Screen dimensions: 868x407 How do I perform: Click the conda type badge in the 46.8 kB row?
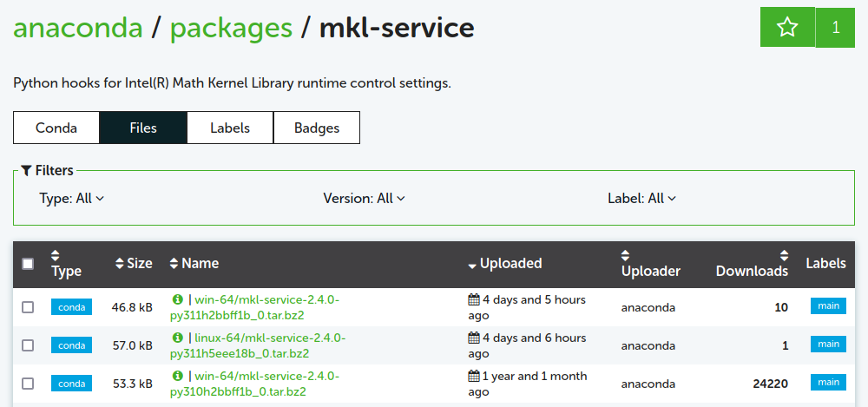pyautogui.click(x=71, y=307)
